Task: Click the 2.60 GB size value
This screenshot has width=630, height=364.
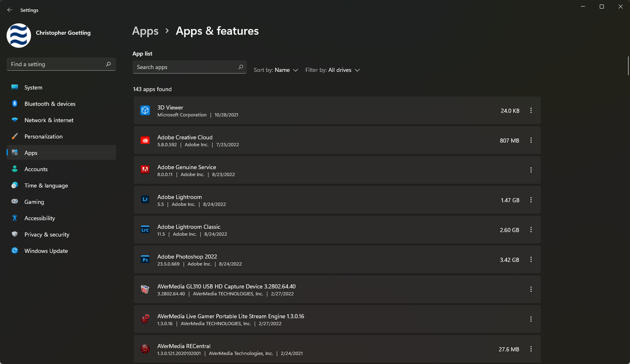Action: [x=509, y=230]
